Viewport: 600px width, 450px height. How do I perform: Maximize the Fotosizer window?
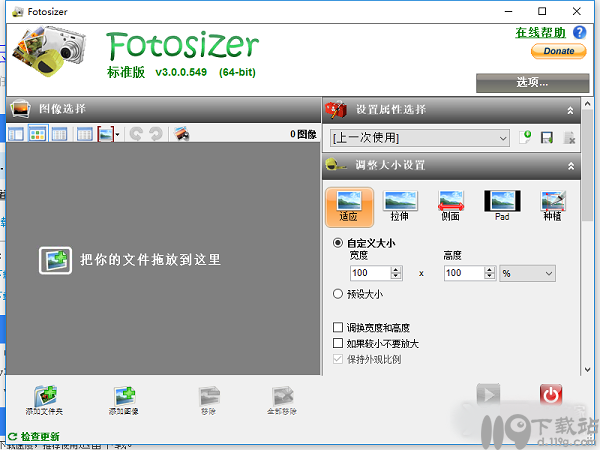pos(542,11)
